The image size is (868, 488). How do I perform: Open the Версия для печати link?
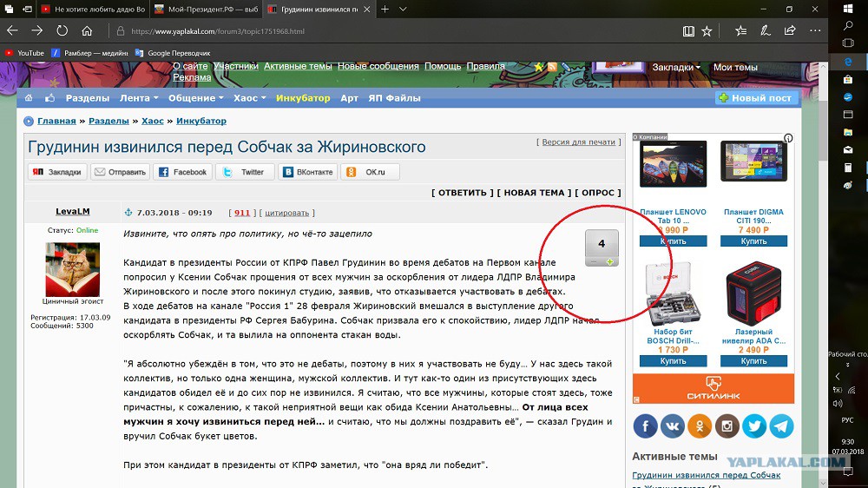pos(578,142)
